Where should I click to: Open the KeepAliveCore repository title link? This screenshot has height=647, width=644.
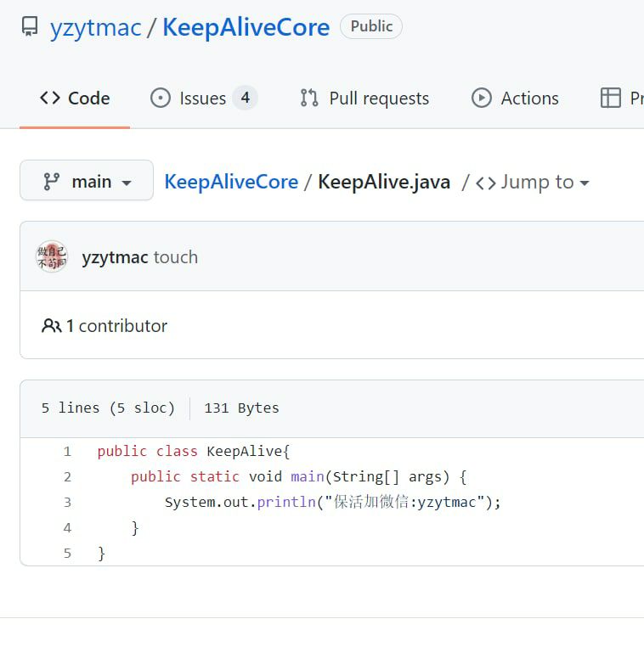pos(246,27)
